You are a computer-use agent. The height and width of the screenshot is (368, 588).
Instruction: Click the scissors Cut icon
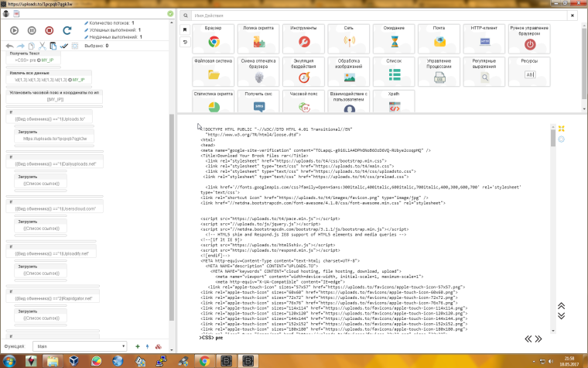click(42, 46)
